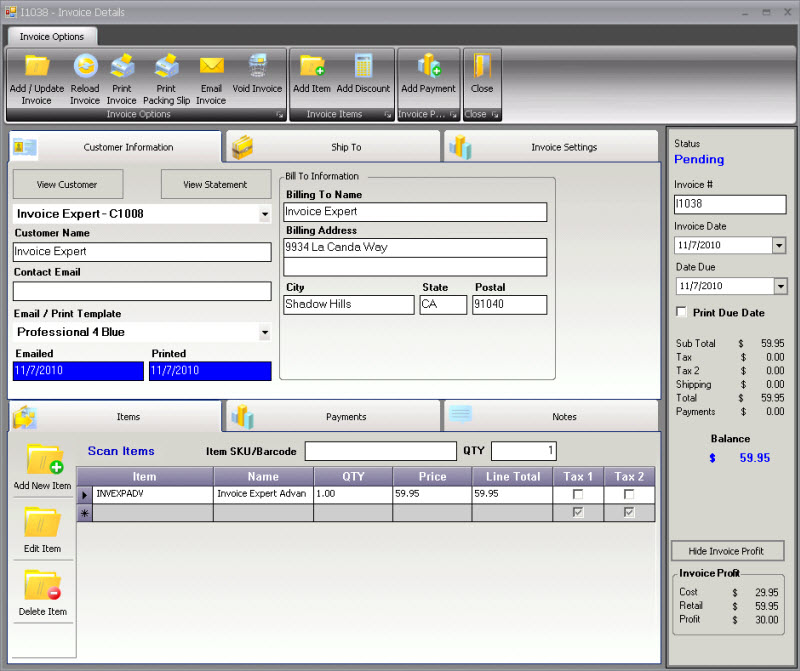
Task: Click the State field CA
Action: coord(443,305)
